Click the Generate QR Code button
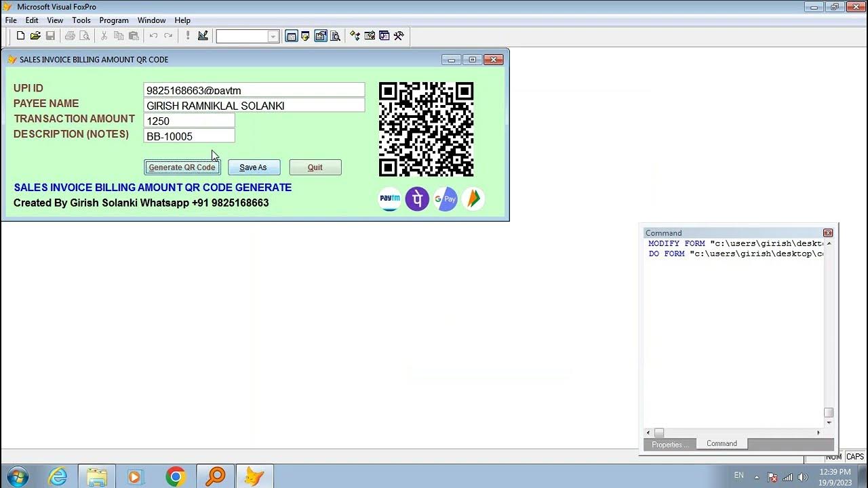The image size is (868, 488). click(x=182, y=167)
